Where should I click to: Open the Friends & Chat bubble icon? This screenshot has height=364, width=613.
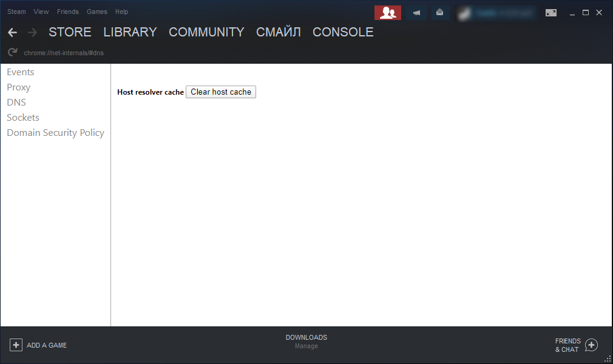pos(592,345)
